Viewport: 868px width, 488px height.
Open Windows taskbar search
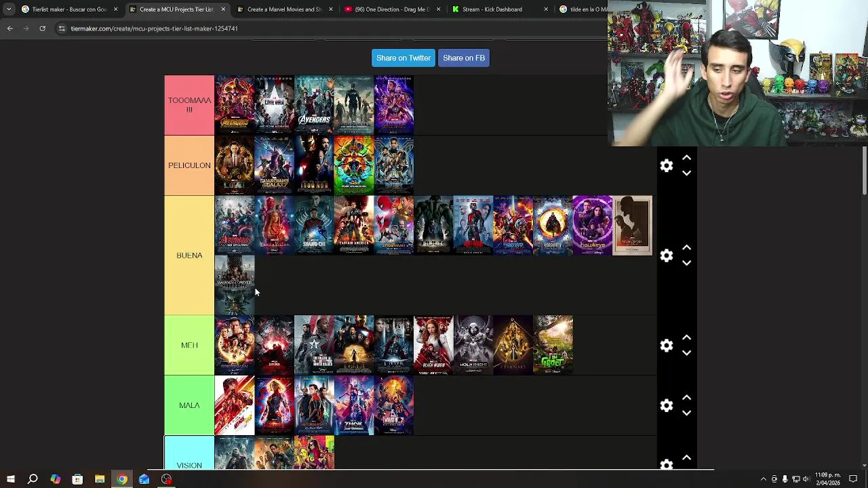point(33,479)
